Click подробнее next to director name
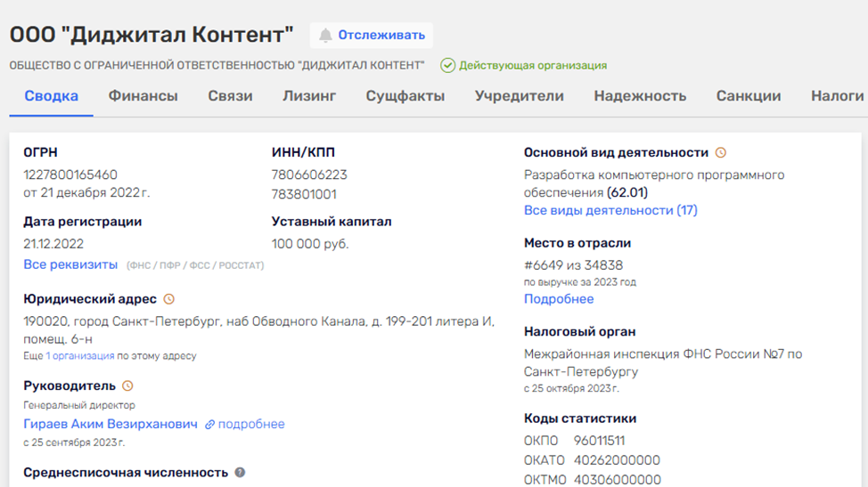Screen dimensions: 868x487 [x=251, y=424]
